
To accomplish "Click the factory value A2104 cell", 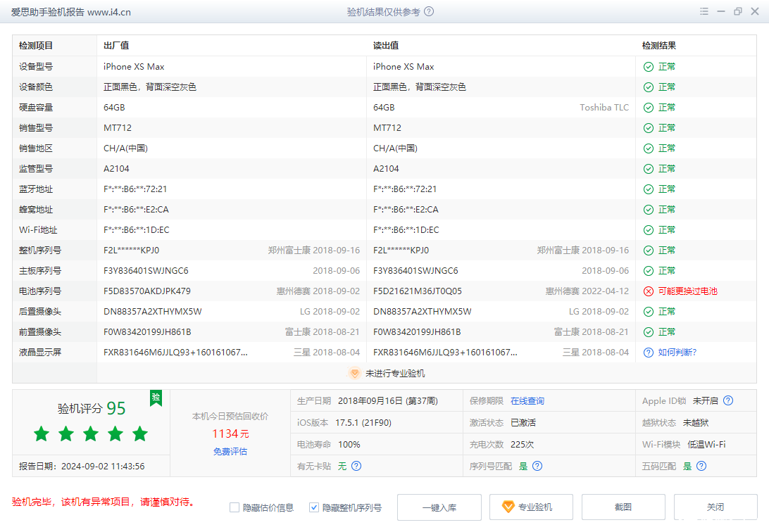I will tap(116, 169).
